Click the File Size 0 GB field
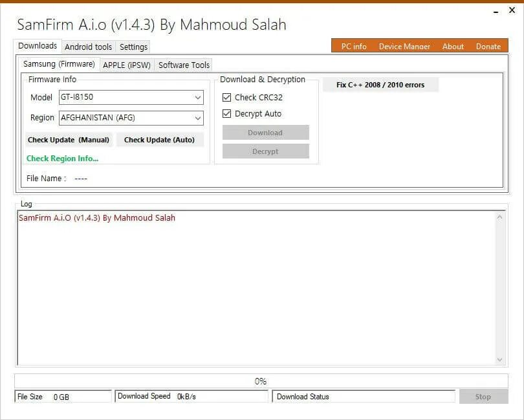524x420 pixels. [63, 397]
